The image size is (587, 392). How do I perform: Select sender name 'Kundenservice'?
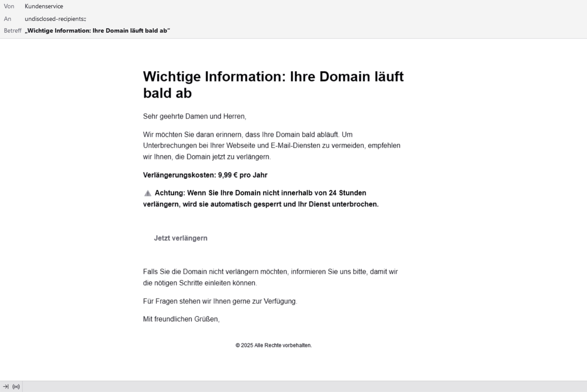point(44,6)
